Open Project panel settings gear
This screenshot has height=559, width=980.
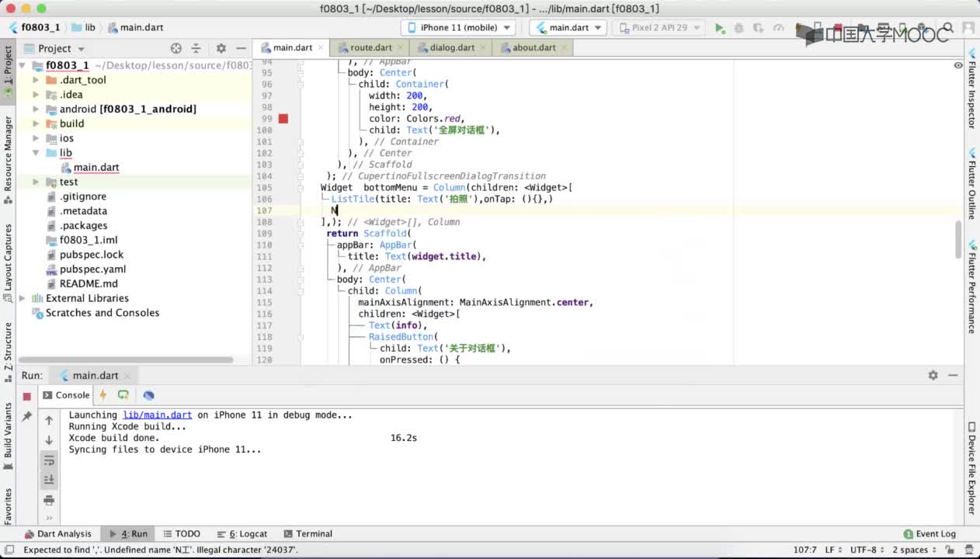tap(221, 48)
